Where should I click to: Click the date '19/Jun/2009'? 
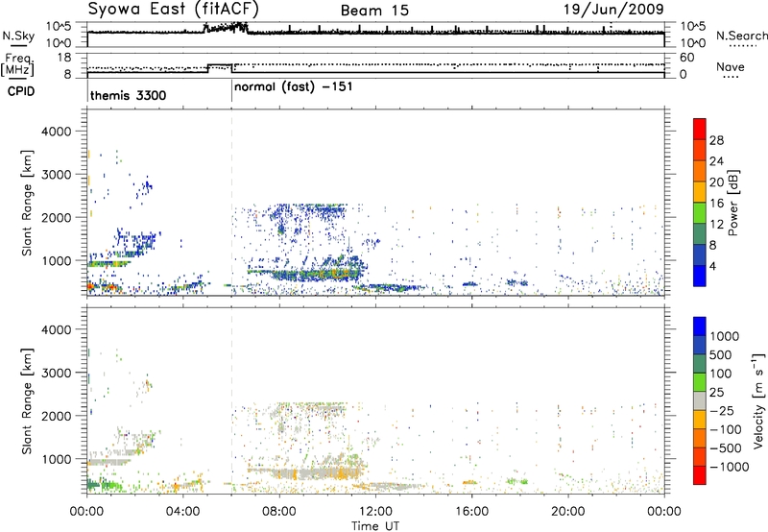(613, 9)
